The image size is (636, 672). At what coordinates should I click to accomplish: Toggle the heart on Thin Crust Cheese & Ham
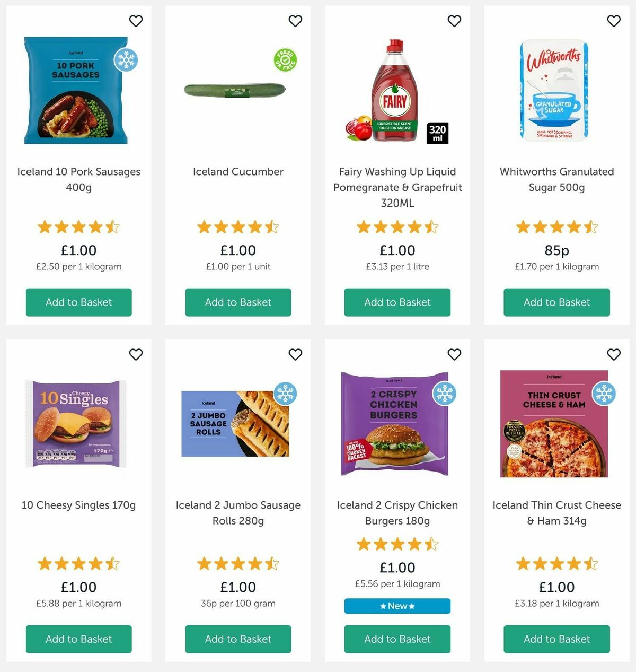pos(614,354)
